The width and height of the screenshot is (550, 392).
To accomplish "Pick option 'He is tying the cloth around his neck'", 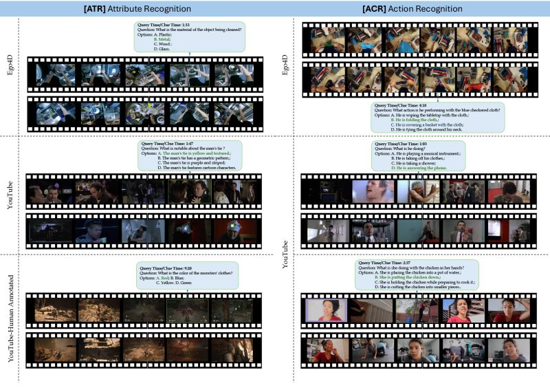I will pyautogui.click(x=426, y=129).
